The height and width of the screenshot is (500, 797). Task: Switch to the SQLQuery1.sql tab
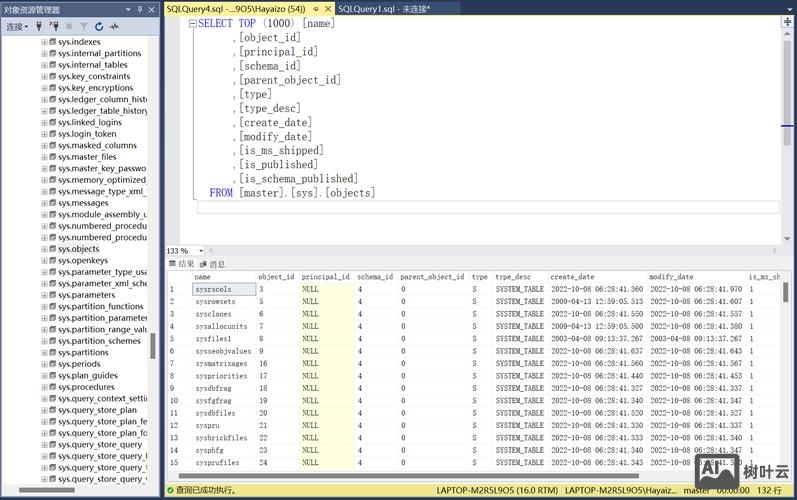pos(383,9)
